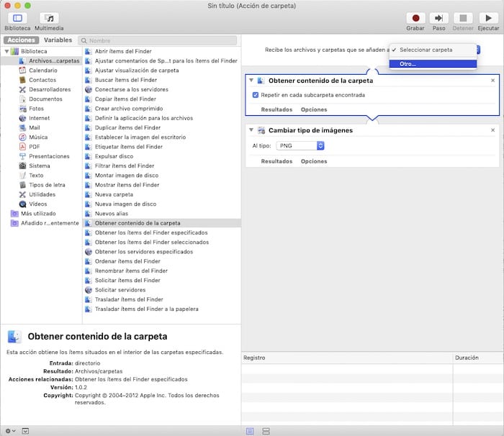
Task: Remove the Cambiar tipo de imágenes action
Action: (x=492, y=130)
